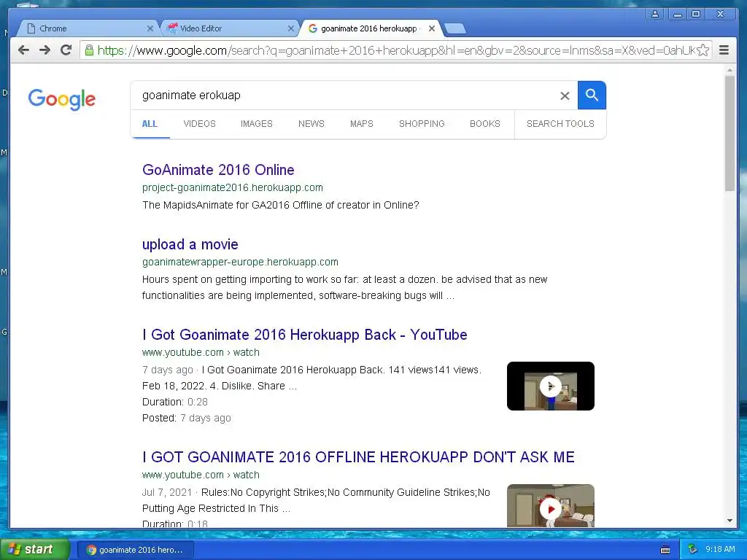Click the system tray network icon
This screenshot has height=560, width=747.
click(693, 550)
